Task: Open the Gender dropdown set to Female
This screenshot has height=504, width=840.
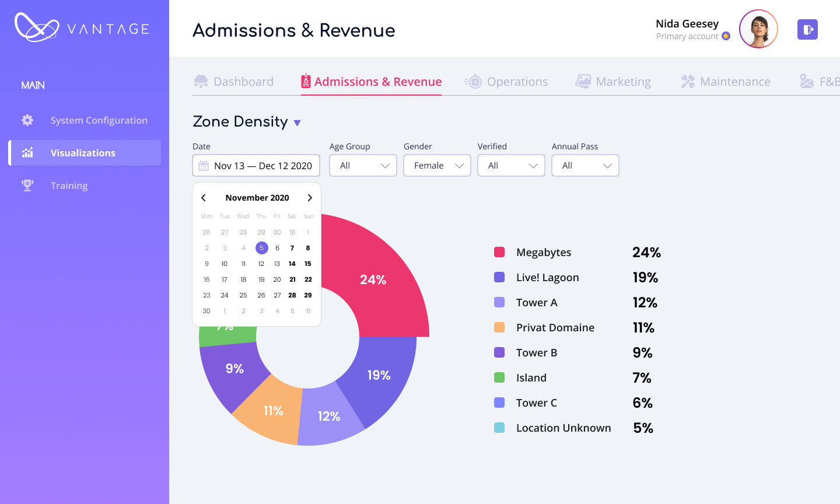Action: [x=437, y=166]
